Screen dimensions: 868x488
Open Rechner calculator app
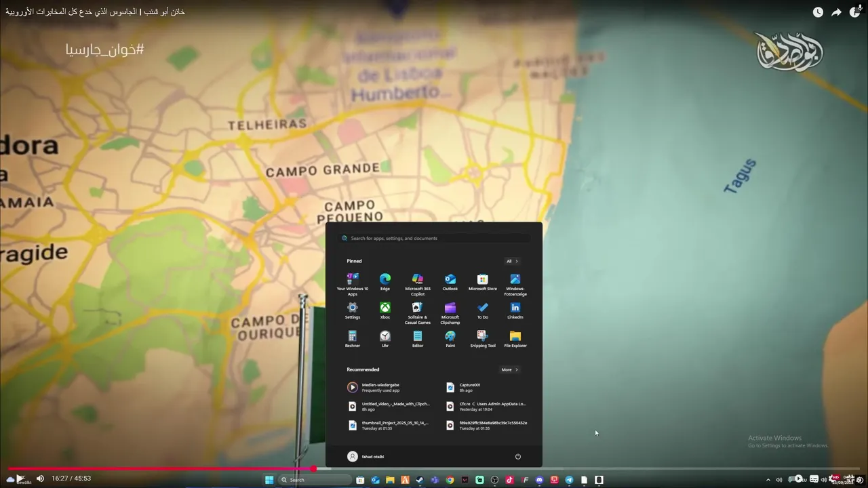(353, 339)
